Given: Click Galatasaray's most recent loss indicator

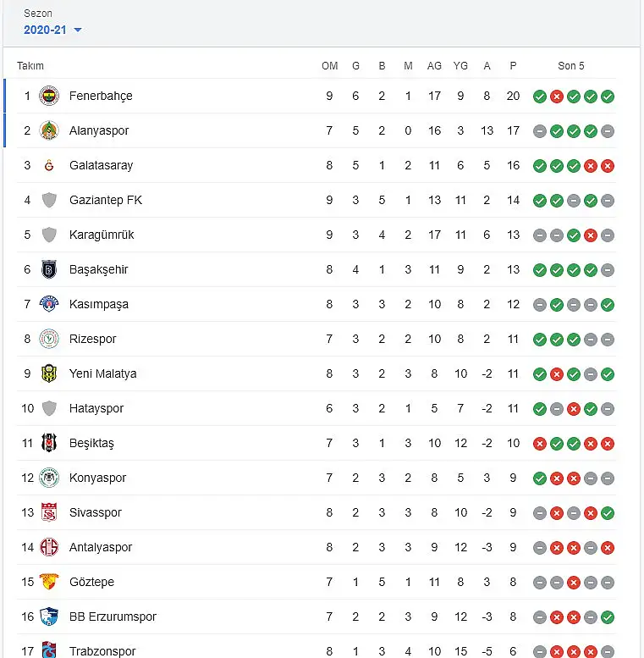Looking at the screenshot, I should click(607, 166).
